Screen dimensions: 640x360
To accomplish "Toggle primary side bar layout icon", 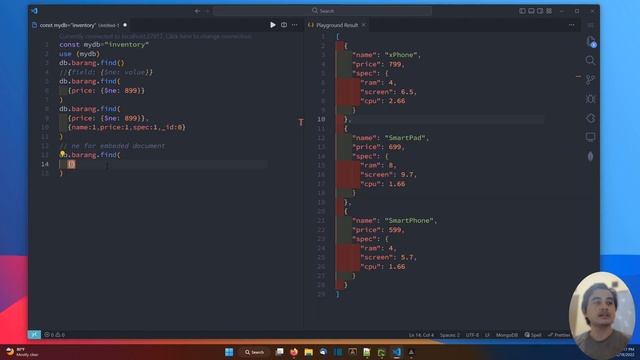I will pos(522,11).
